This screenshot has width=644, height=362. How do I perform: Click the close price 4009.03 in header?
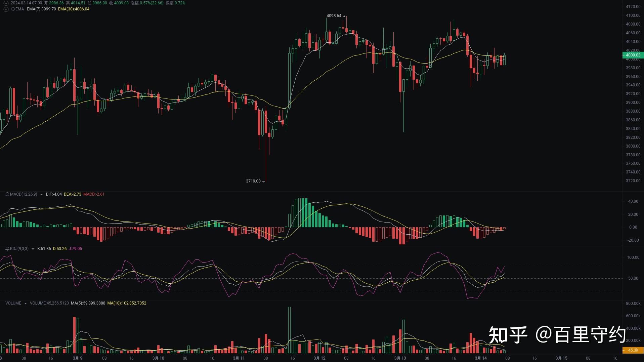point(121,3)
